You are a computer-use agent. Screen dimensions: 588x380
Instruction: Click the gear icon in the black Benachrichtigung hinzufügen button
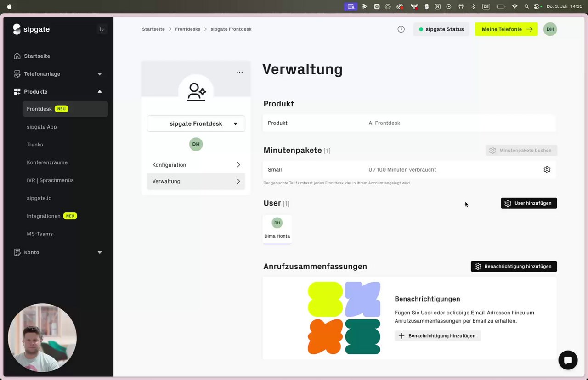pyautogui.click(x=478, y=267)
